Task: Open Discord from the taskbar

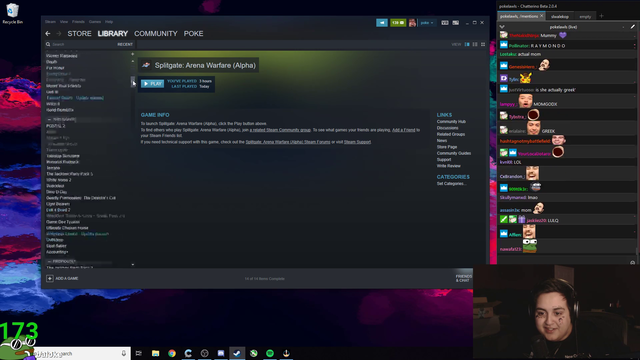Action: click(221, 353)
